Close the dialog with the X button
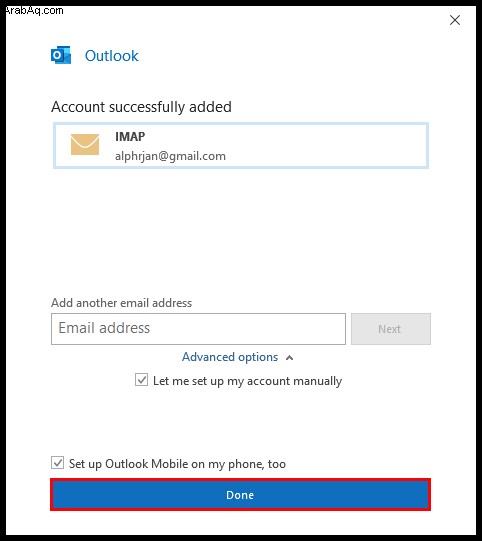Screen dimensions: 482x541 [455, 20]
